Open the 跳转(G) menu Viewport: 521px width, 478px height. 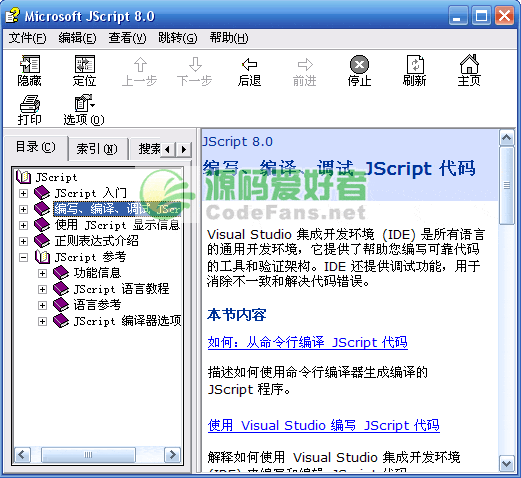pyautogui.click(x=178, y=38)
